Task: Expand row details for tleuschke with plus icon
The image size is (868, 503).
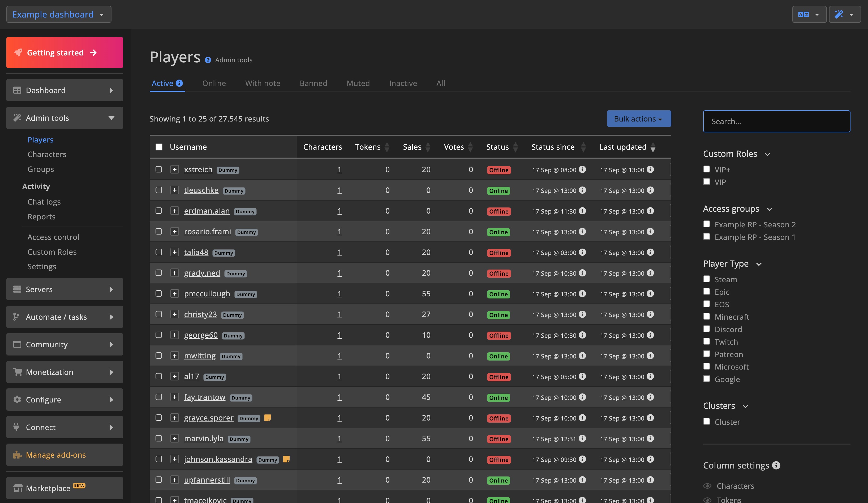Action: point(175,190)
